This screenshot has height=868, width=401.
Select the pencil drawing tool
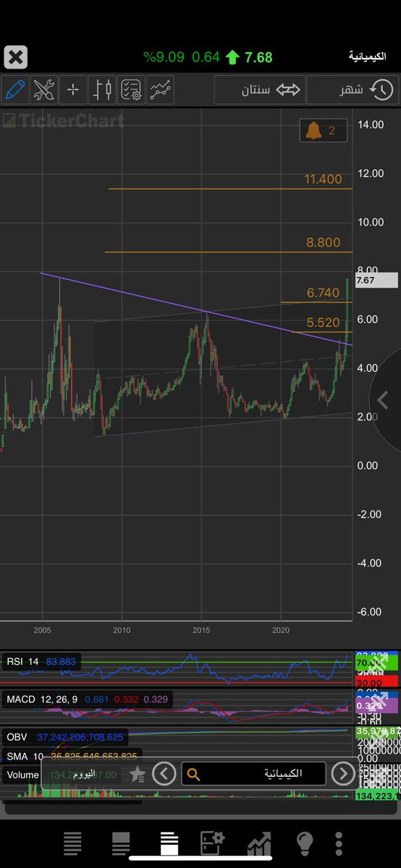[x=14, y=90]
